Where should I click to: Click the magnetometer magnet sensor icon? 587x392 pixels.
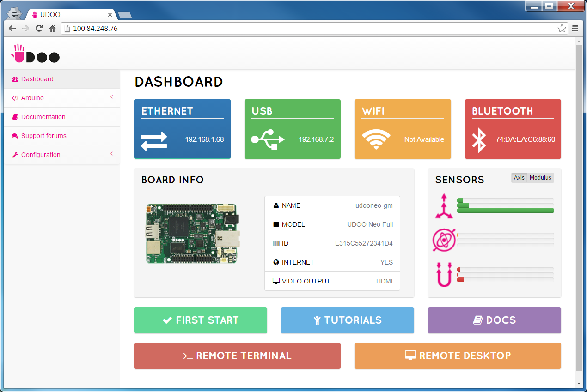(x=444, y=275)
